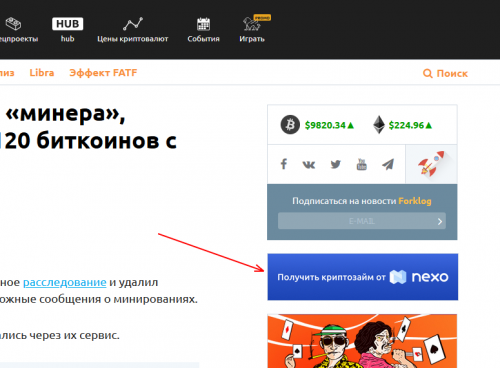The height and width of the screenshot is (368, 500).
Task: Open the Эффект FATF topic tab
Action: click(103, 73)
